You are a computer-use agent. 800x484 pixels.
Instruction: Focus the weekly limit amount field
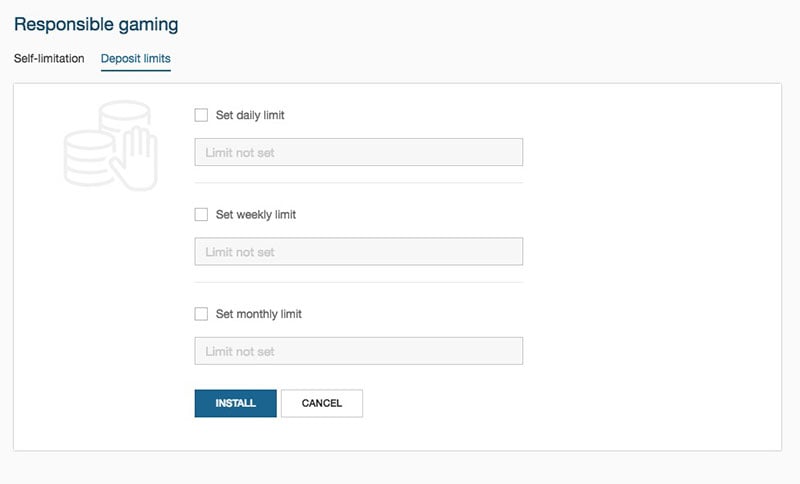pos(359,251)
